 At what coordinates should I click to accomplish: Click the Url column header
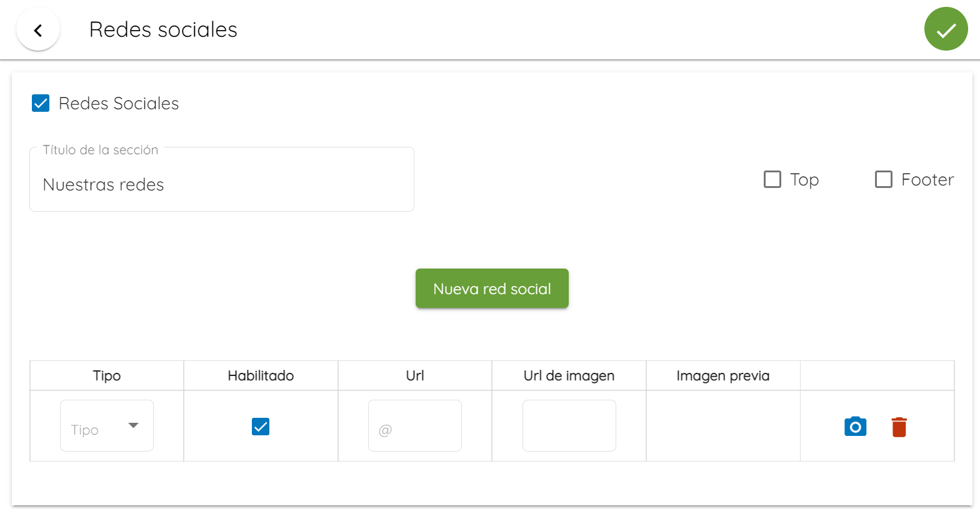(415, 376)
